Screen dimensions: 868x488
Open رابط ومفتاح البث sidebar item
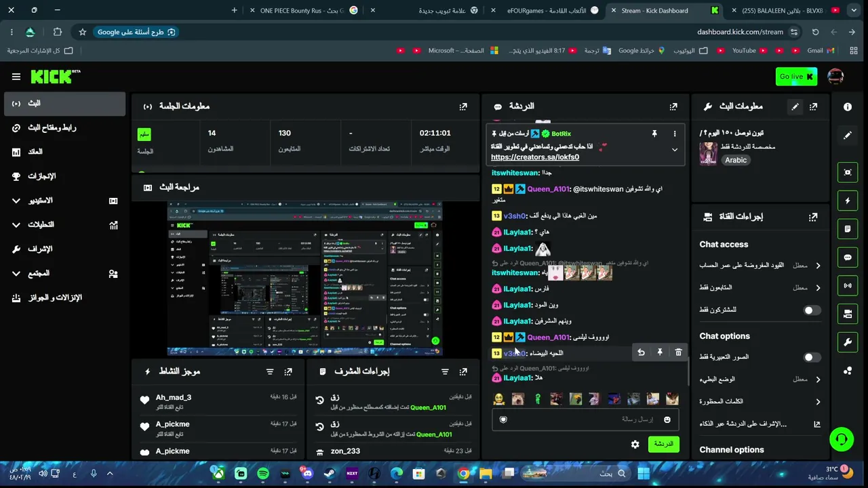(x=63, y=127)
